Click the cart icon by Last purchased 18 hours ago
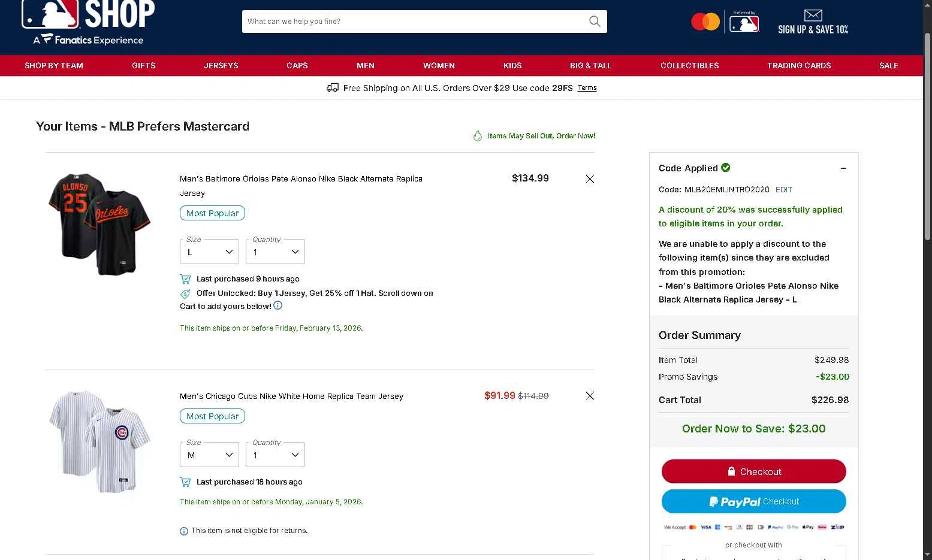This screenshot has width=932, height=560. coord(185,482)
